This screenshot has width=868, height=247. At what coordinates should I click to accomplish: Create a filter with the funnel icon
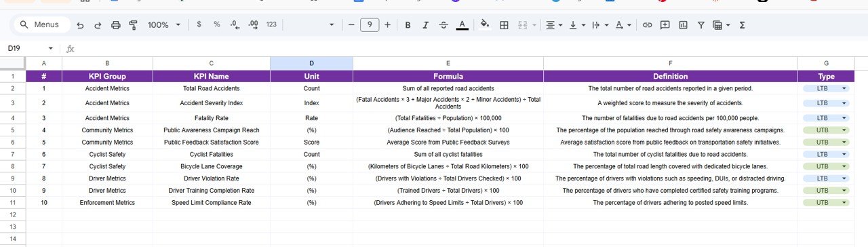click(x=701, y=25)
